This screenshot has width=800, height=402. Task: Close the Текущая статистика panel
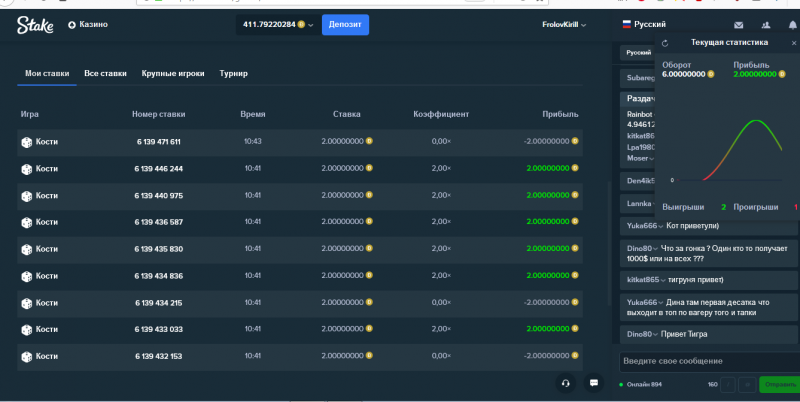point(794,43)
